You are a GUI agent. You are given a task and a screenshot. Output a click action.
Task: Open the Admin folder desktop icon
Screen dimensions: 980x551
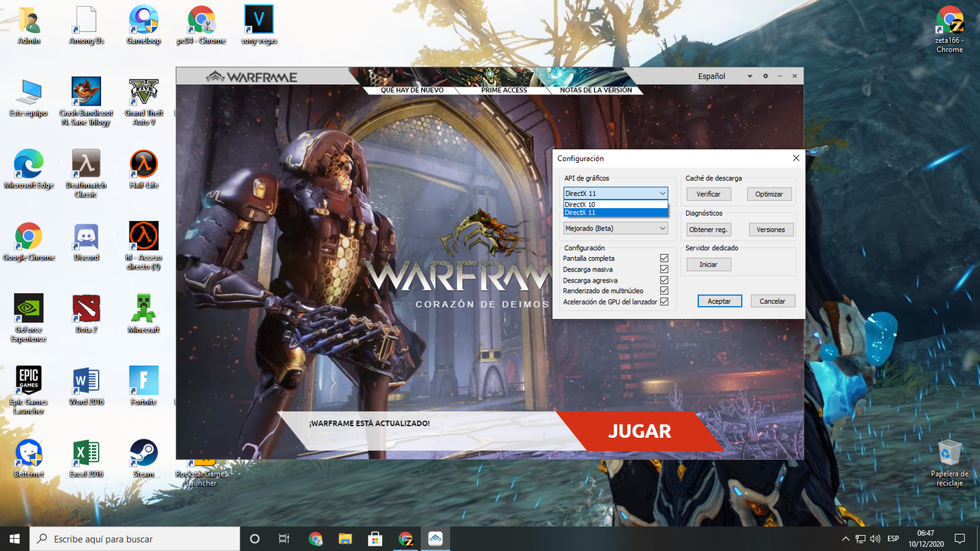[29, 25]
